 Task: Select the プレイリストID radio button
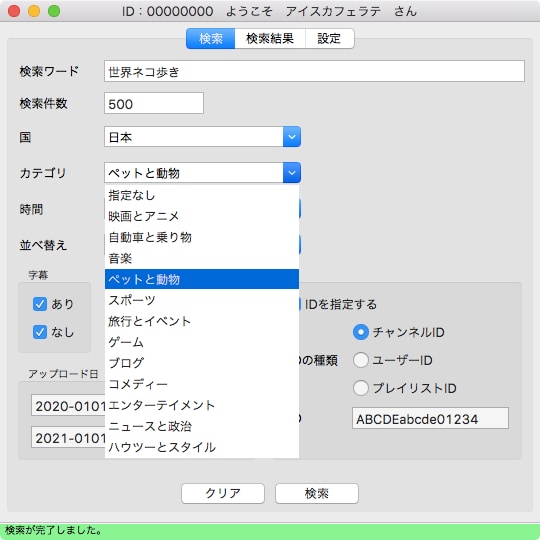361,388
